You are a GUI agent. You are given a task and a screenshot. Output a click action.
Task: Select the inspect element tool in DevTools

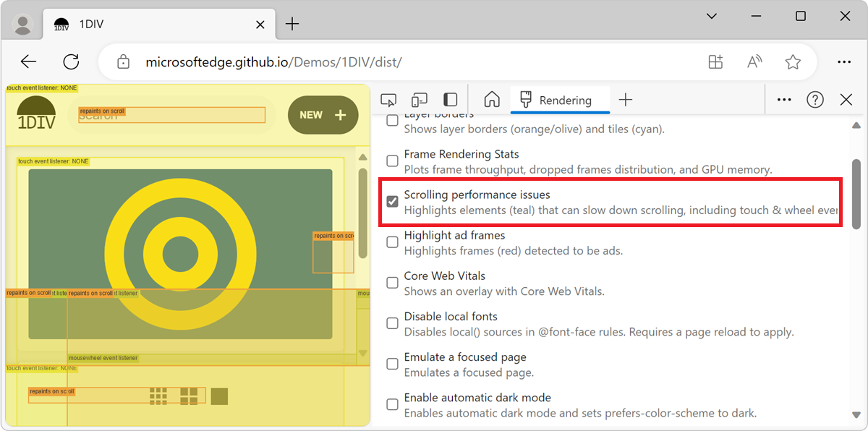389,99
